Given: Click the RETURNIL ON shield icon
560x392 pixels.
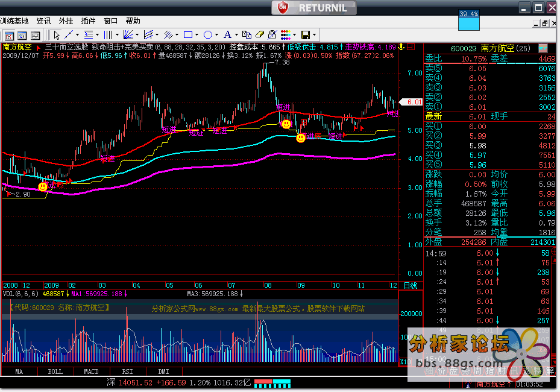Looking at the screenshot, I should [283, 7].
